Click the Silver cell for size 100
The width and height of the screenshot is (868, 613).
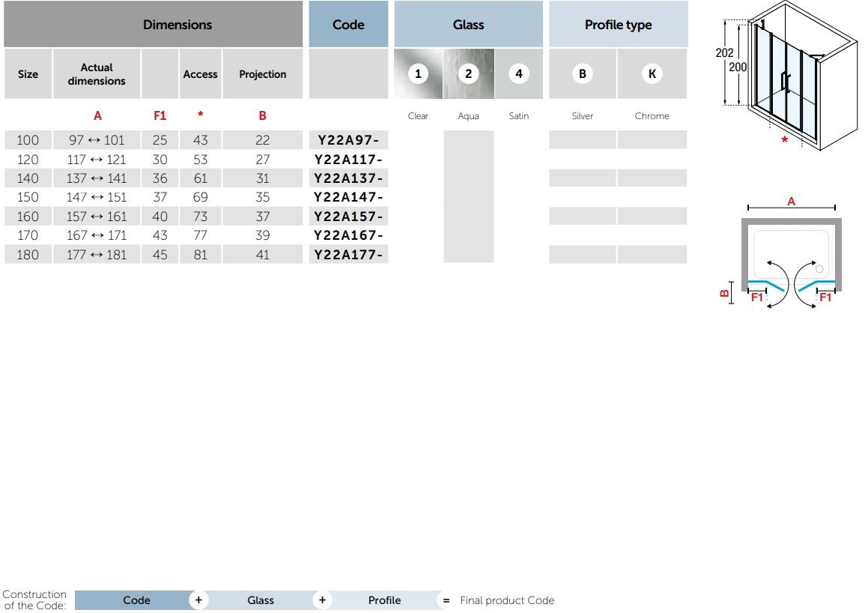tap(582, 140)
